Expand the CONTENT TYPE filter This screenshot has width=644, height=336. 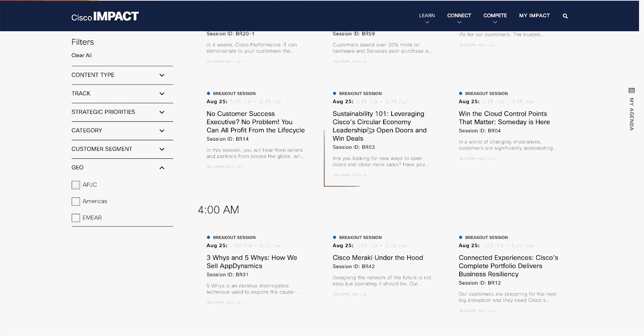coord(122,75)
